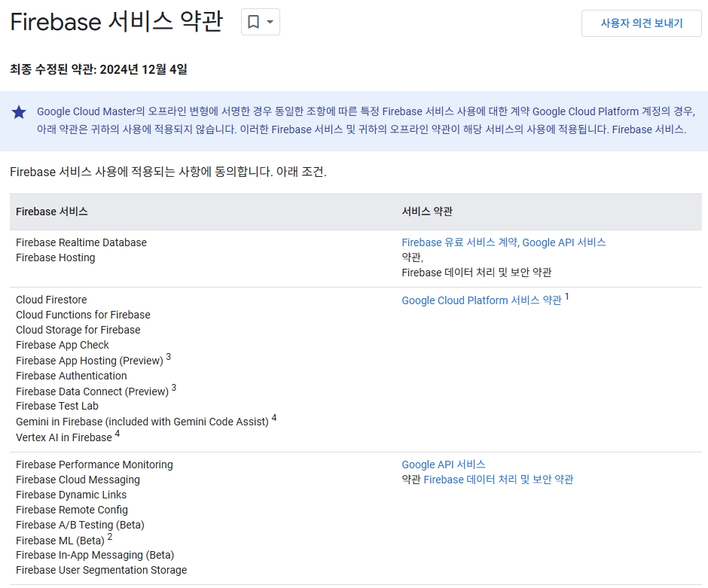Click the Vertex AI in Firebase text

64,437
